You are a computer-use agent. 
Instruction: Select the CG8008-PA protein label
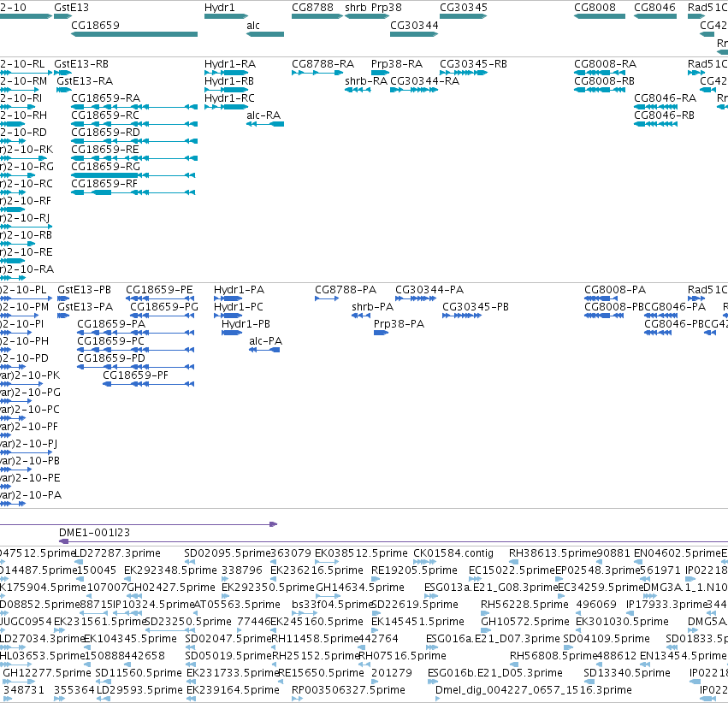(x=615, y=290)
